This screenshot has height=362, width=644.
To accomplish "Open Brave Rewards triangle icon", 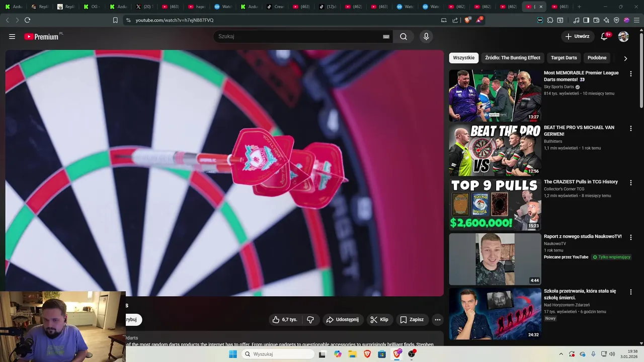I will pos(479,20).
